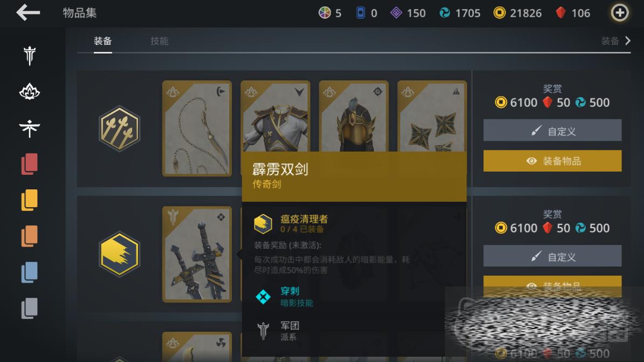Go back using the arrow icon
Image resolution: width=644 pixels, height=362 pixels.
point(28,13)
